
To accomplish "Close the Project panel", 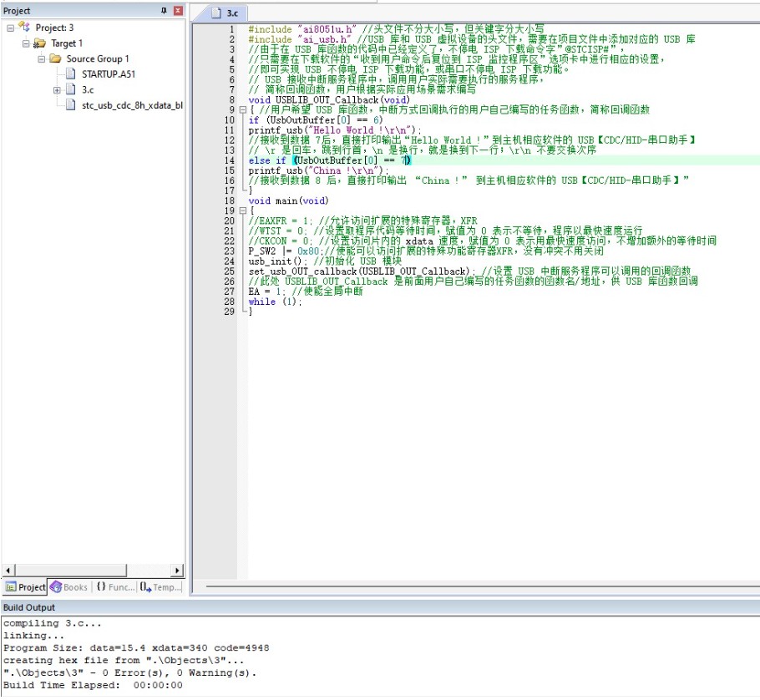I will pos(179,11).
